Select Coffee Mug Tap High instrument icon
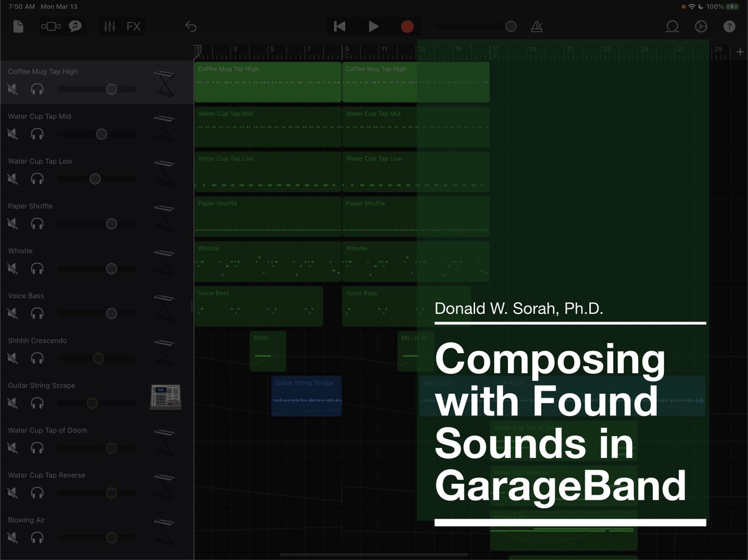 [165, 82]
